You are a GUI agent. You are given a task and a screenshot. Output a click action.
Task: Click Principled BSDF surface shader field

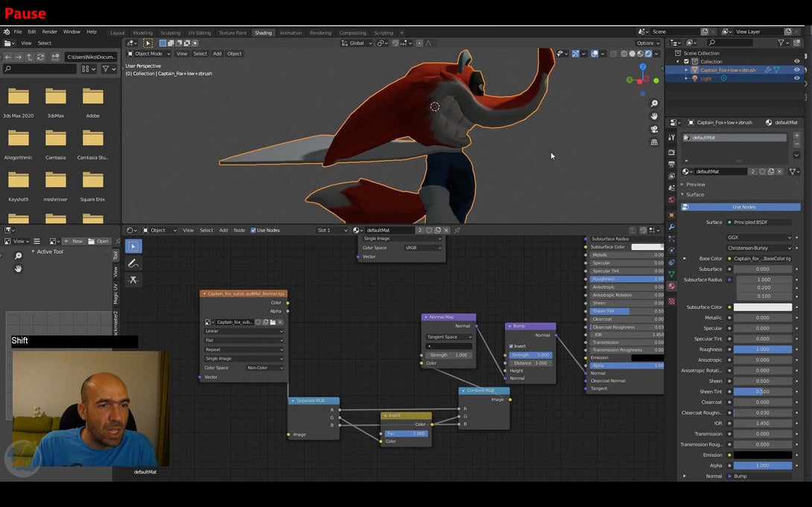759,223
